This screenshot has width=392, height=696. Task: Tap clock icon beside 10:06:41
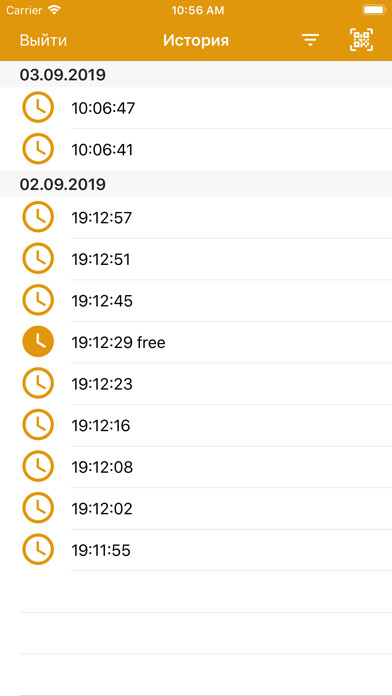click(x=38, y=149)
